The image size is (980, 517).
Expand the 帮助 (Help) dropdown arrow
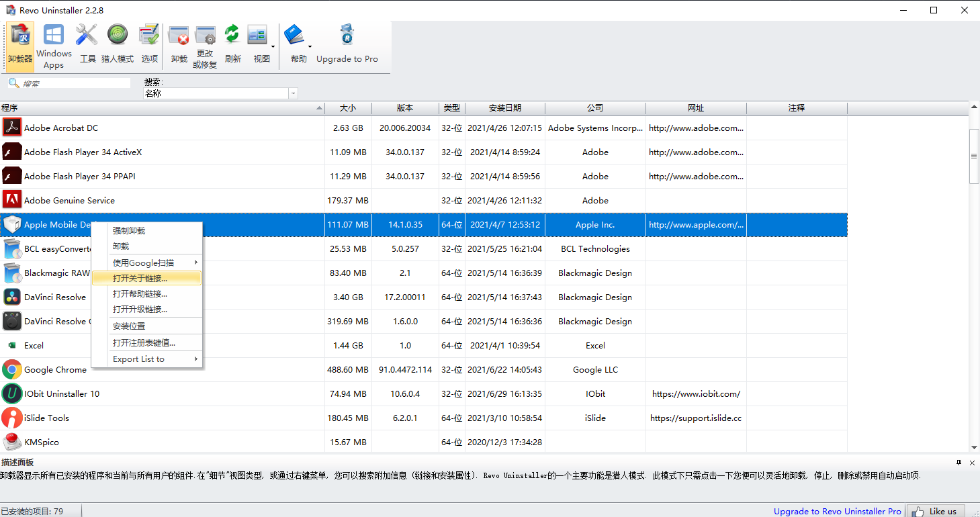pyautogui.click(x=310, y=47)
